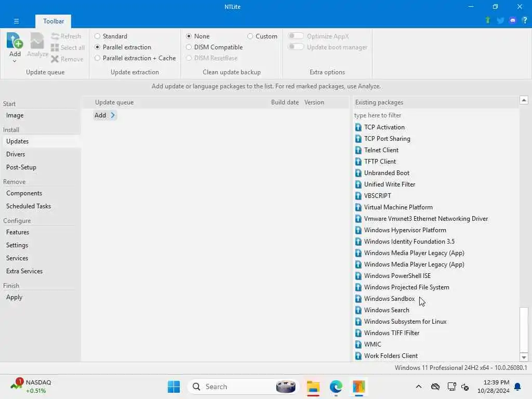The image size is (532, 399).
Task: Click Select all in Update queue group
Action: click(x=67, y=47)
